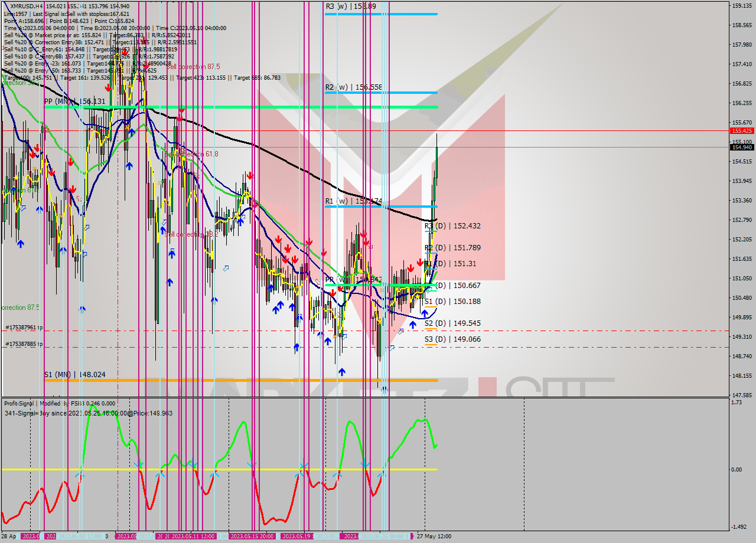The image size is (756, 543).
Task: Click the orange S1 (MN) support line
Action: (x=236, y=382)
